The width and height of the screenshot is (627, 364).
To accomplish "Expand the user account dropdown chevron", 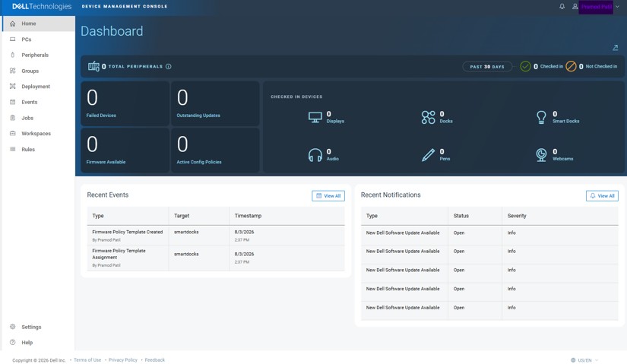I will [x=617, y=7].
